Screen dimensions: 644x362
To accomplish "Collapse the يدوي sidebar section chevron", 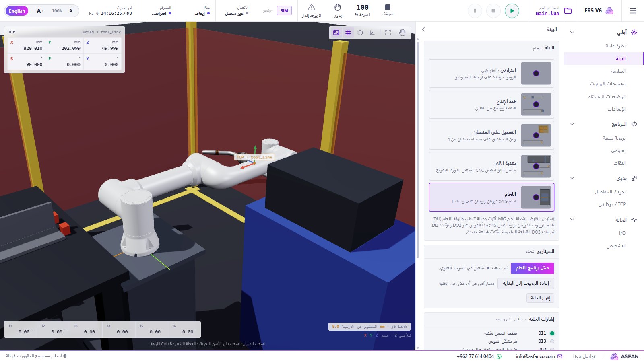I will pos(572,178).
